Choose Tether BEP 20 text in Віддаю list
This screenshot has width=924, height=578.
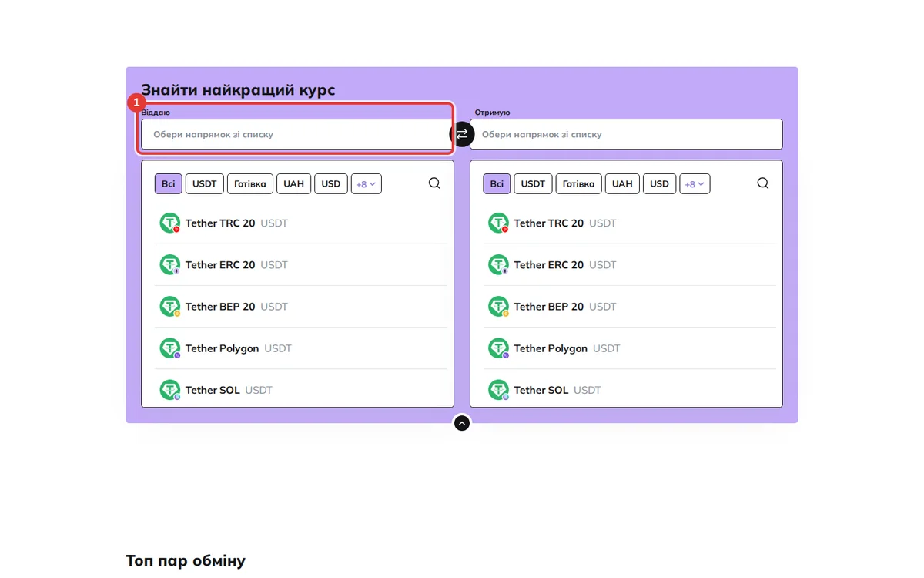coord(220,307)
